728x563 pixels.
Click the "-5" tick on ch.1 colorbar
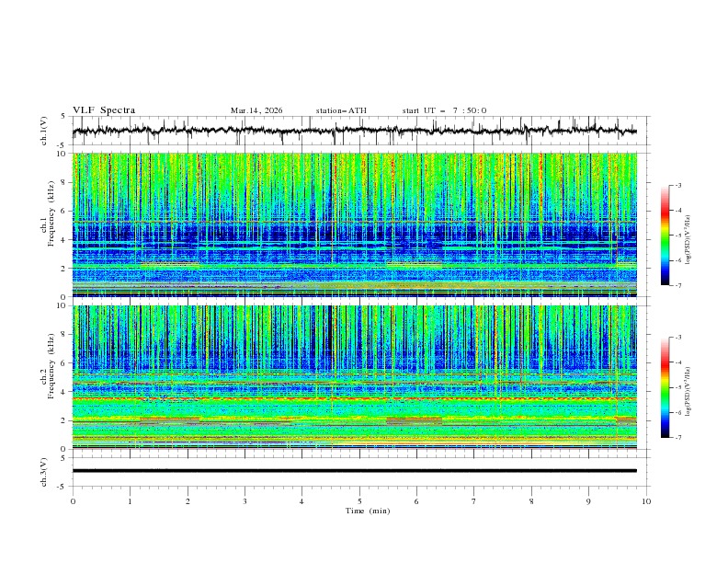click(677, 236)
